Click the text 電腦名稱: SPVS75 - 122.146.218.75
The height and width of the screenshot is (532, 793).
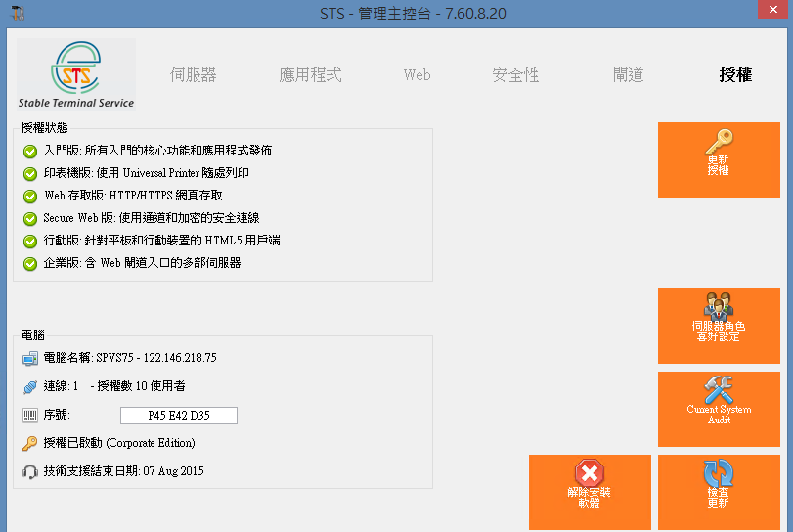click(130, 358)
